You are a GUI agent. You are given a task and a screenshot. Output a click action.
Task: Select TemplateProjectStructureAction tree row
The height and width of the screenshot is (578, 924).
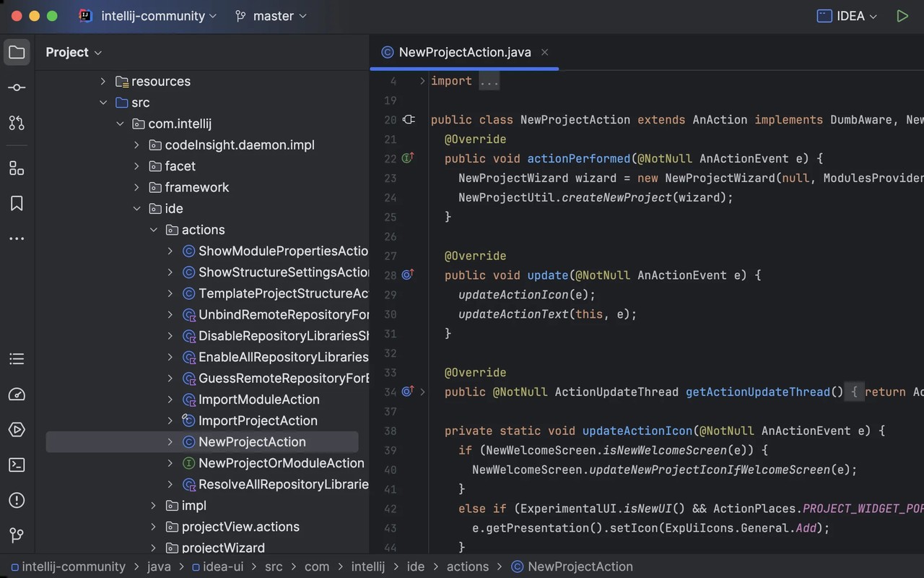point(202,293)
